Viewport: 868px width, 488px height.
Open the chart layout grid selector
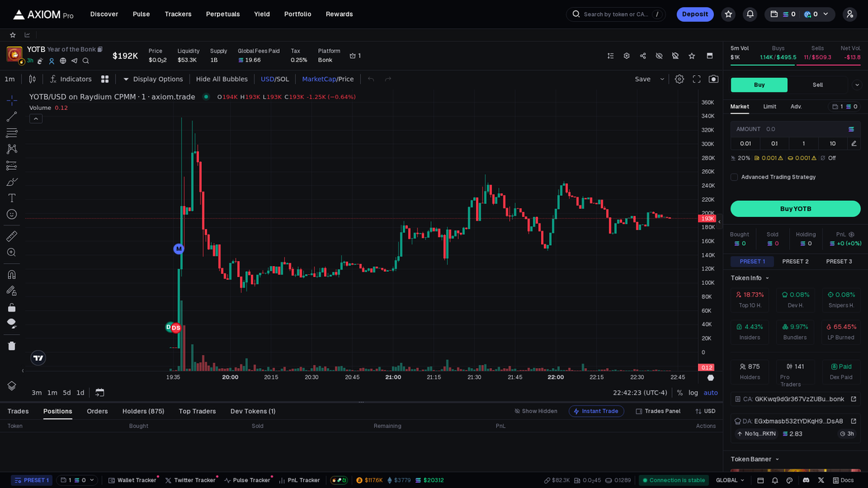click(x=105, y=79)
